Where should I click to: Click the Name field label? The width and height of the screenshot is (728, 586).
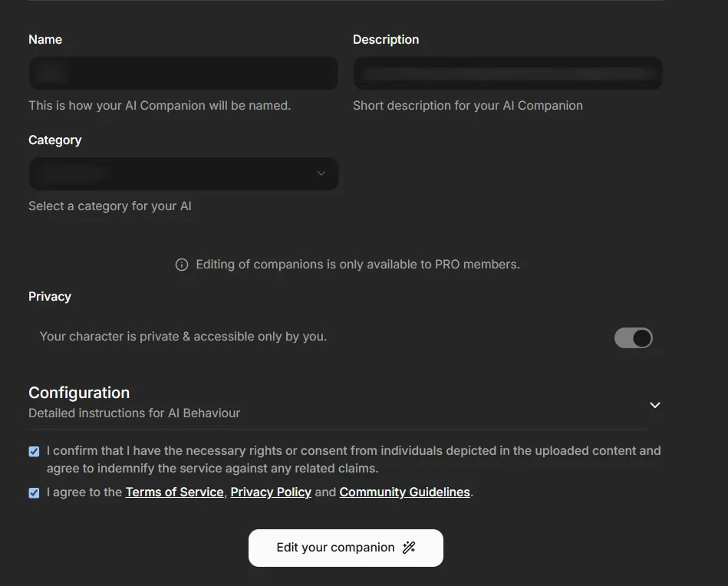pyautogui.click(x=45, y=39)
